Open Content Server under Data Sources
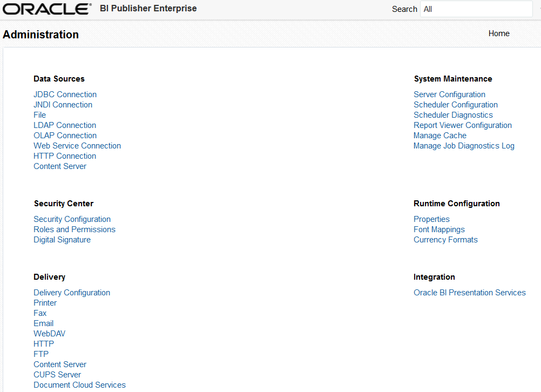Screen dimensions: 541x392 [x=60, y=166]
